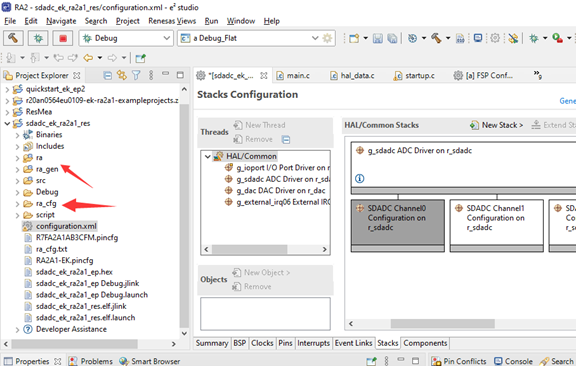The width and height of the screenshot is (576, 366).
Task: Open the Project Explorer view menu dots
Action: 151,75
